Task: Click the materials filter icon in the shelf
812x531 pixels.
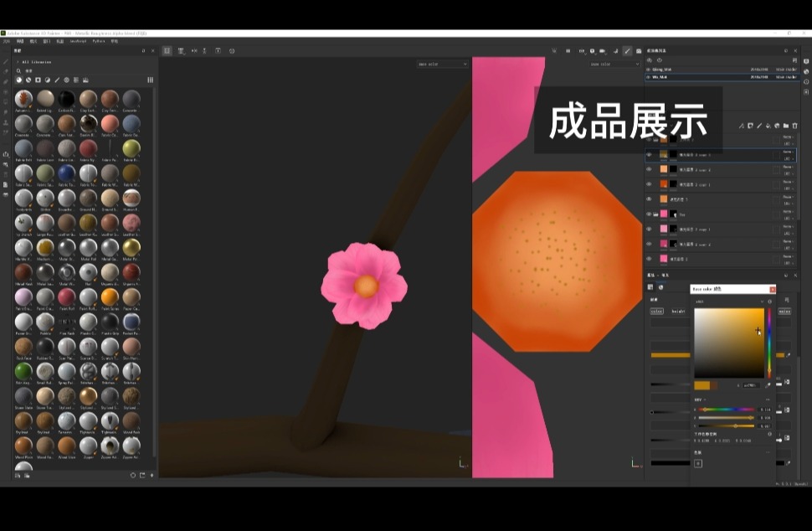Action: (18, 80)
